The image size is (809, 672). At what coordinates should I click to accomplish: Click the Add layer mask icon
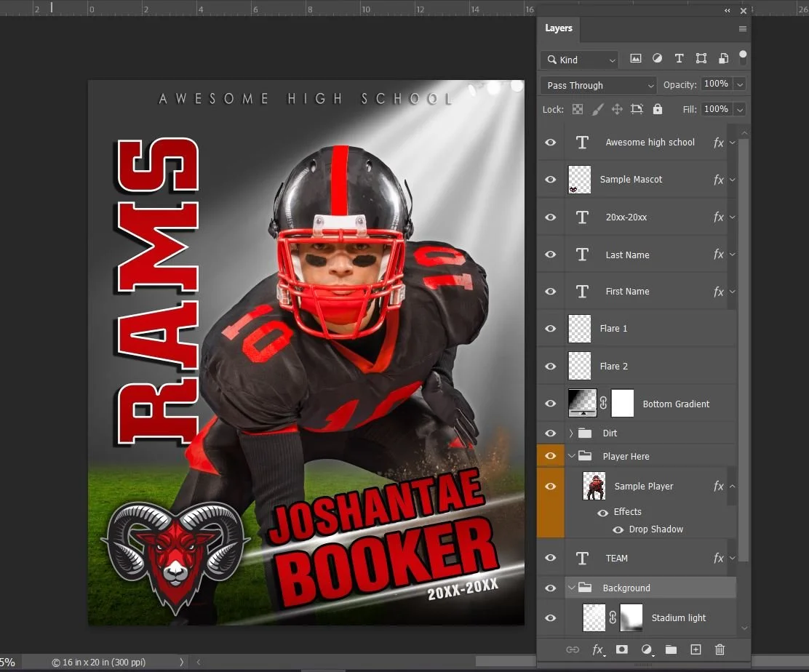(622, 649)
